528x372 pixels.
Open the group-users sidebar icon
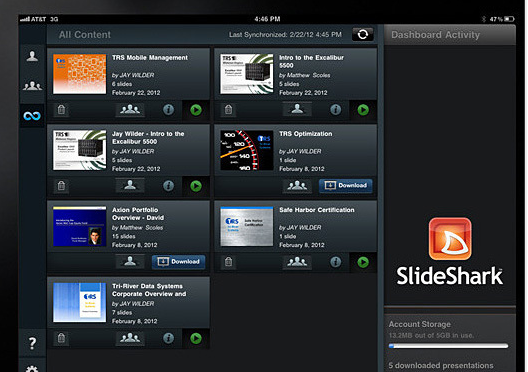(32, 86)
